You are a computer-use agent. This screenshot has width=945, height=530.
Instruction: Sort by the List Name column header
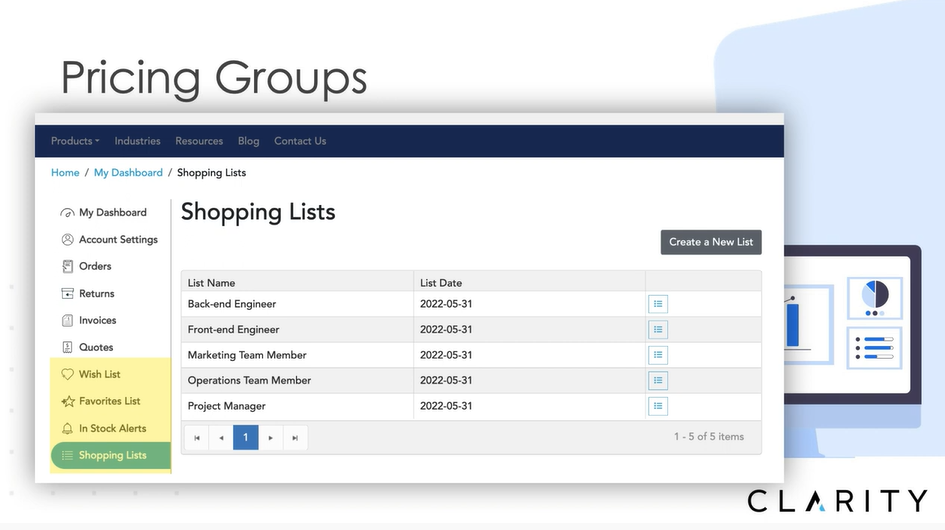click(211, 283)
